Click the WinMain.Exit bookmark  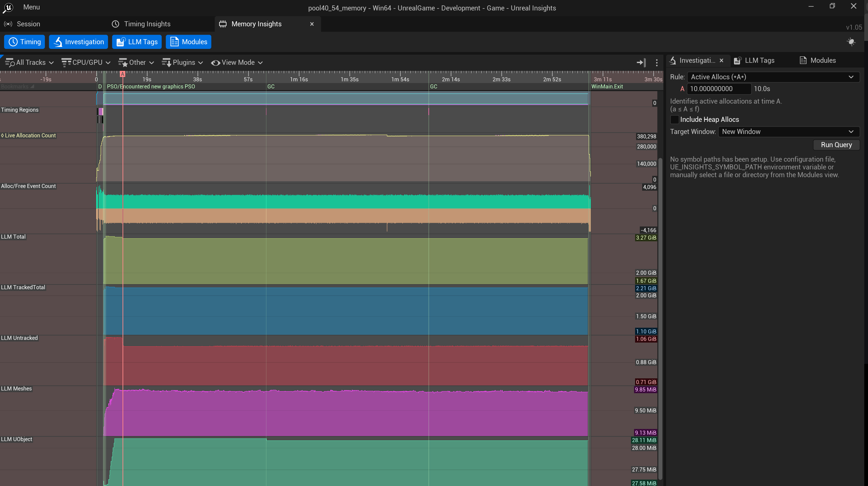[x=607, y=86]
